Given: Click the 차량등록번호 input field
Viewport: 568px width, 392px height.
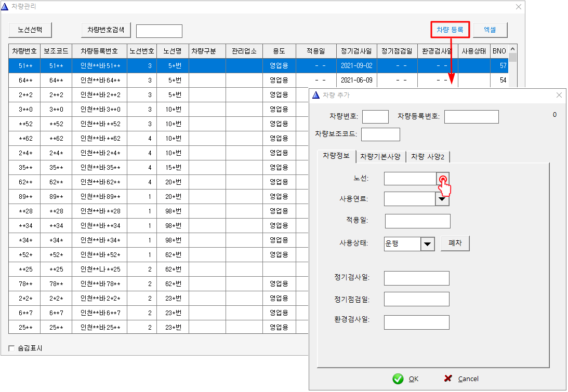Looking at the screenshot, I should click(471, 117).
